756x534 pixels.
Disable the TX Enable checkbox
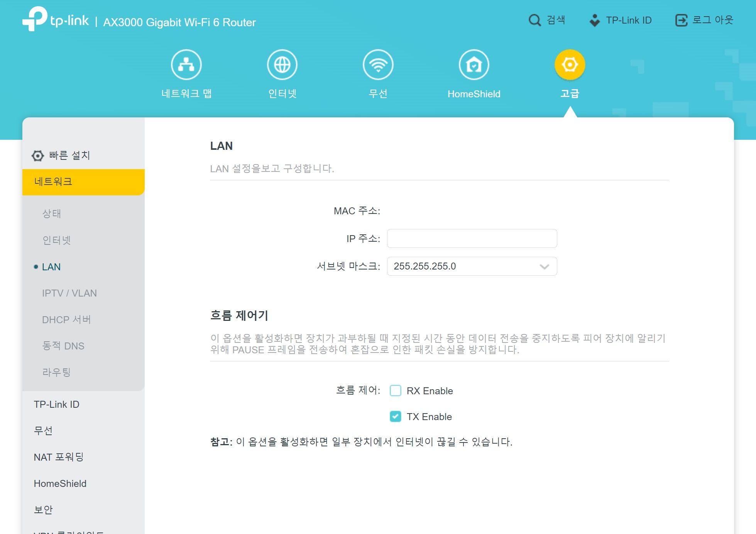396,417
